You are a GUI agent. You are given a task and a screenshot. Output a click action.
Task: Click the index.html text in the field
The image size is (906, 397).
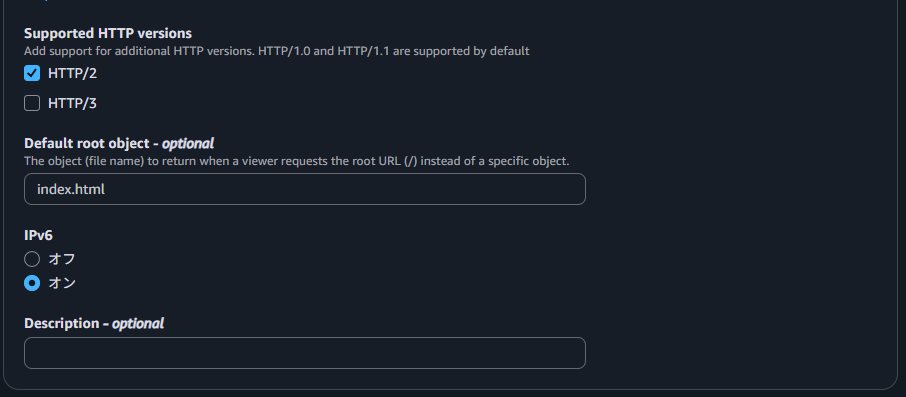point(70,189)
